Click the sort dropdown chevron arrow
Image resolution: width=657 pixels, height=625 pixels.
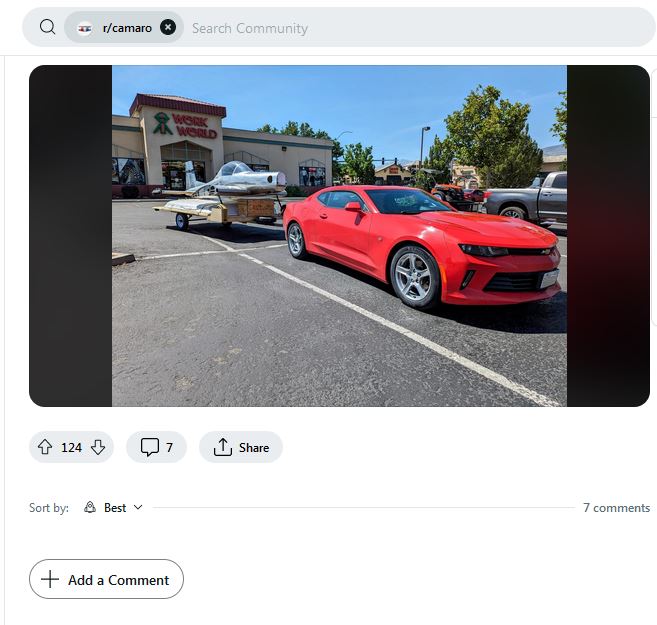click(138, 507)
